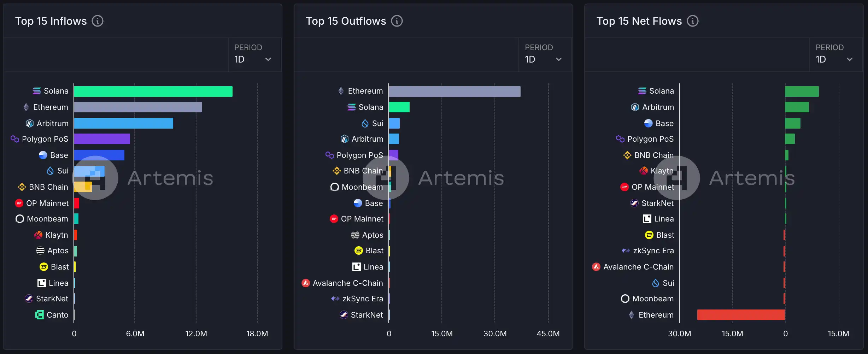Select the purple Polygon PoS inflows bar
Image resolution: width=868 pixels, height=354 pixels.
(x=102, y=139)
